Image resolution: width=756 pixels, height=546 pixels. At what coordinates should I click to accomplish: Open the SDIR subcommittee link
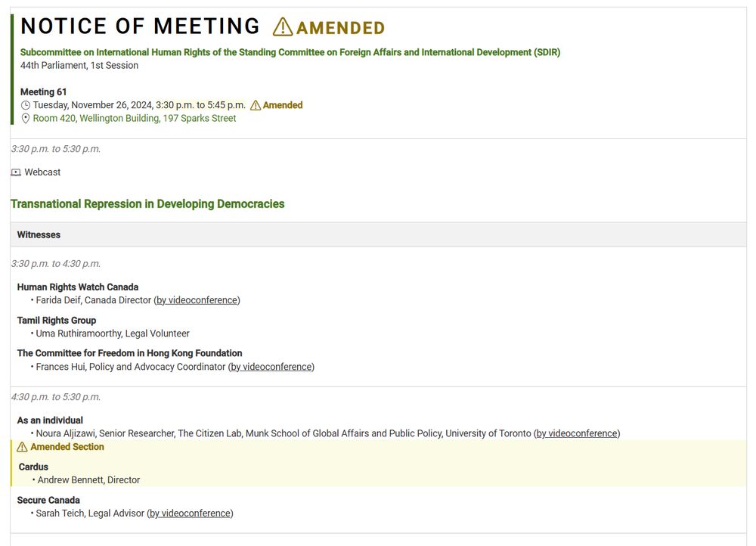click(290, 52)
